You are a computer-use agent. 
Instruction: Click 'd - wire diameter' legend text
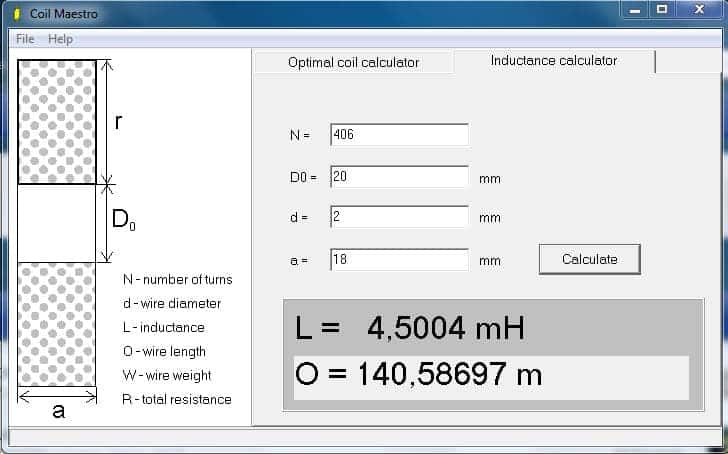point(172,304)
